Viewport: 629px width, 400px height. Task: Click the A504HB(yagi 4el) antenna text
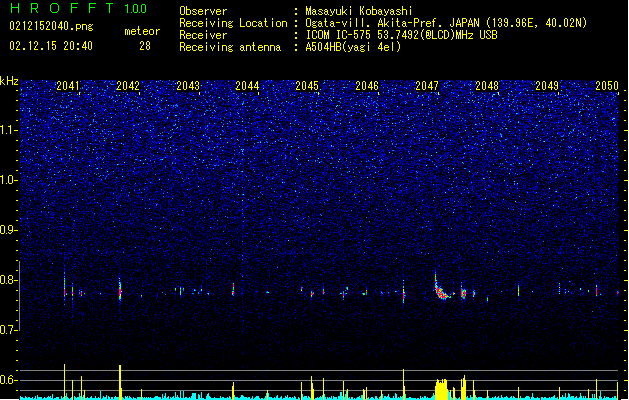tap(353, 47)
